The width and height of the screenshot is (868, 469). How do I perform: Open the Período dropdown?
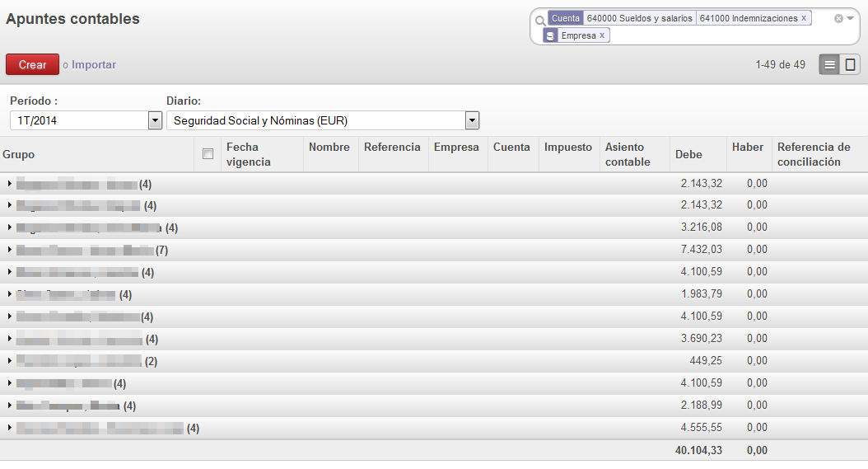point(155,121)
